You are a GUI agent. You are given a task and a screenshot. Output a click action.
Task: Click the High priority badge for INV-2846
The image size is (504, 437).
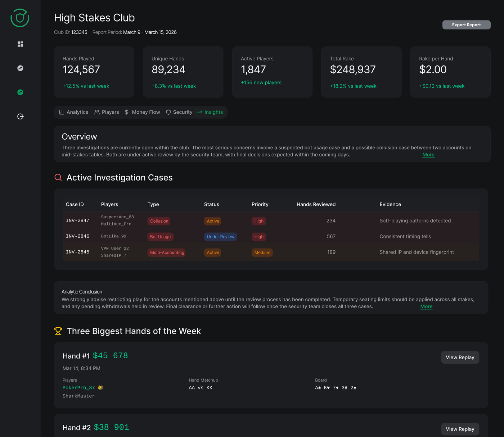259,237
